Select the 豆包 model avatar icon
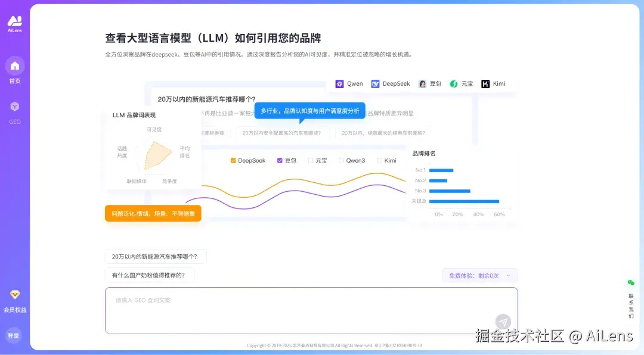 tap(422, 83)
